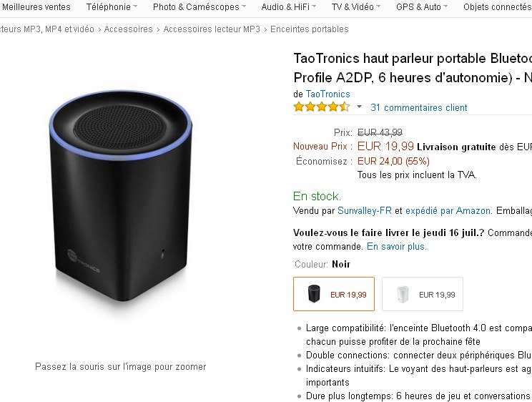The width and height of the screenshot is (532, 402).
Task: Click the 'expédié par Amazon' link
Action: click(448, 211)
